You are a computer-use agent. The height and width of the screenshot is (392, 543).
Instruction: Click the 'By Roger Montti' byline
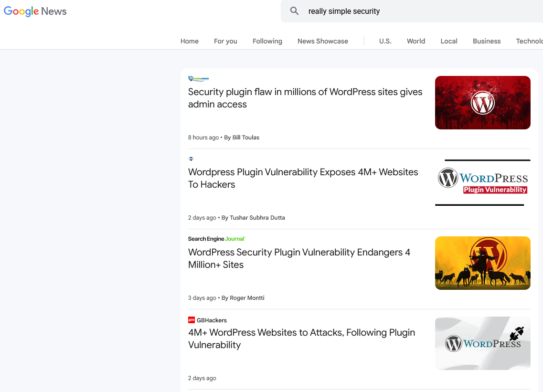tap(243, 298)
